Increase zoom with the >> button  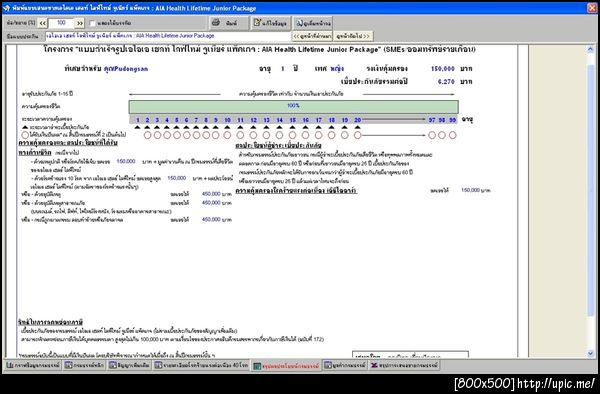pos(79,23)
